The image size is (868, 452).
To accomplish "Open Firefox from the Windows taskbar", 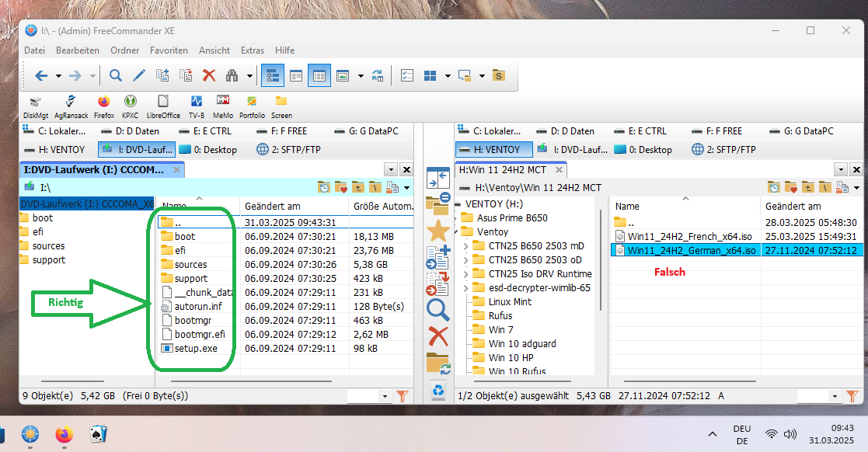I will click(x=64, y=434).
